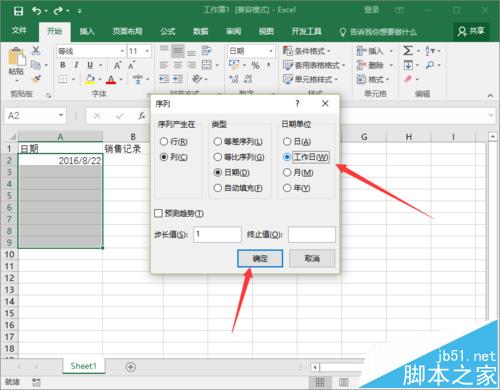Click the Sort and Filter icon
Viewport: 500px width, 390px height.
coord(430,51)
